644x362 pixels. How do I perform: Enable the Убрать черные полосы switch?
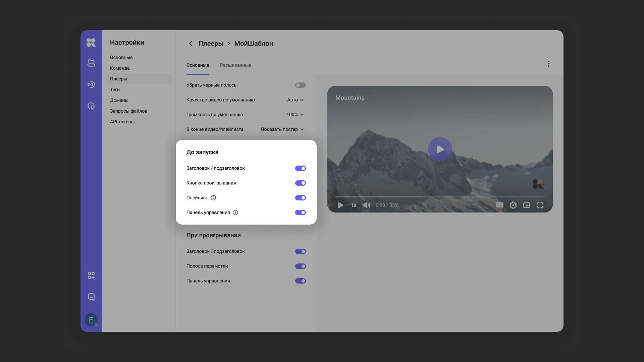[301, 85]
